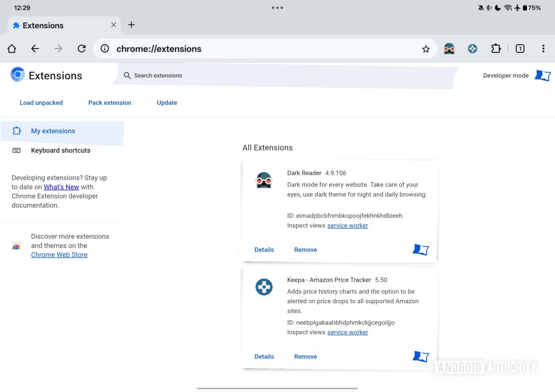Click the Home icon in the toolbar
Screen dimensions: 555x392
[11, 48]
